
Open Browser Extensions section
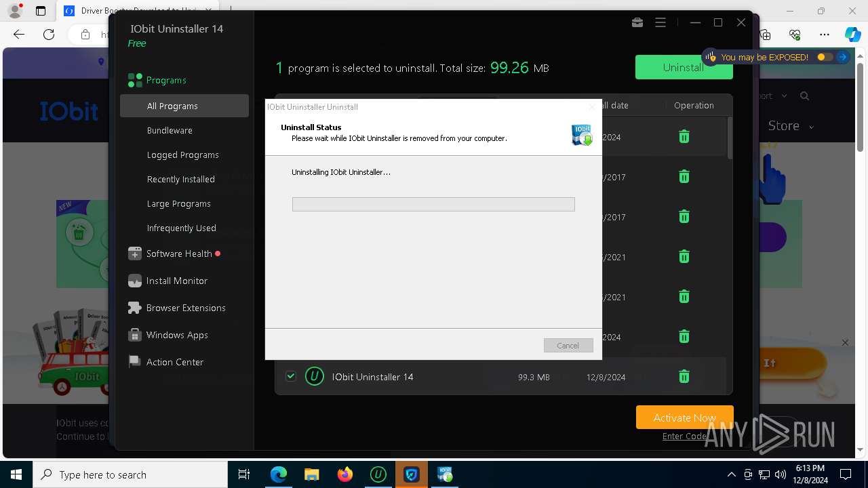(x=186, y=308)
